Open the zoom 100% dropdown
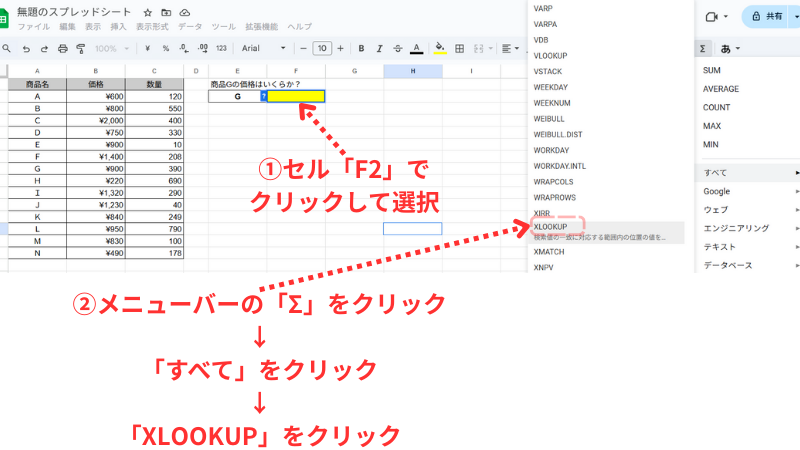The width and height of the screenshot is (800, 450). 111,48
